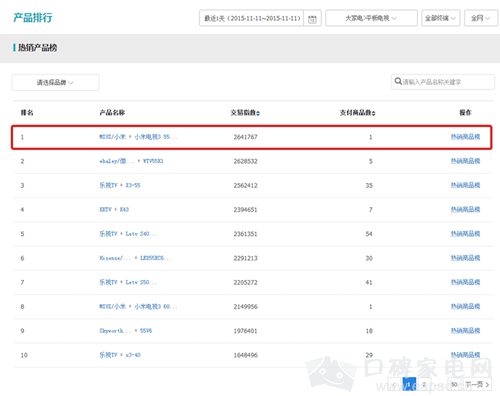Screen dimensions: 500x396
Task: Click the 产品排行 page title
Action: pos(33,17)
